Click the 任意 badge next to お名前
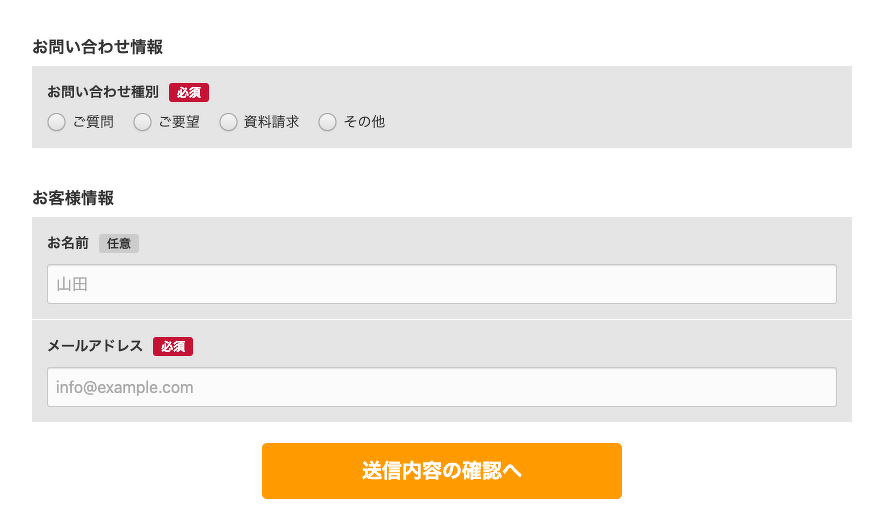884x520 pixels. point(119,243)
